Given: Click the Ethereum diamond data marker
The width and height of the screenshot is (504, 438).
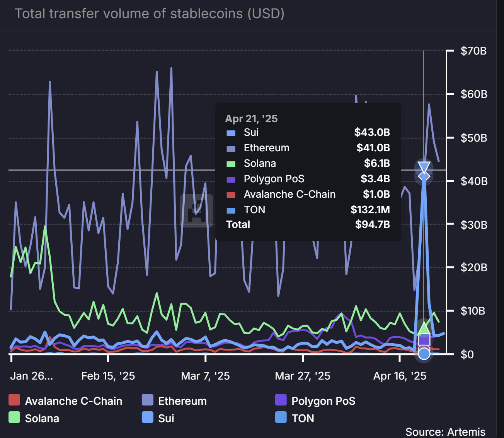Looking at the screenshot, I should pos(424,176).
